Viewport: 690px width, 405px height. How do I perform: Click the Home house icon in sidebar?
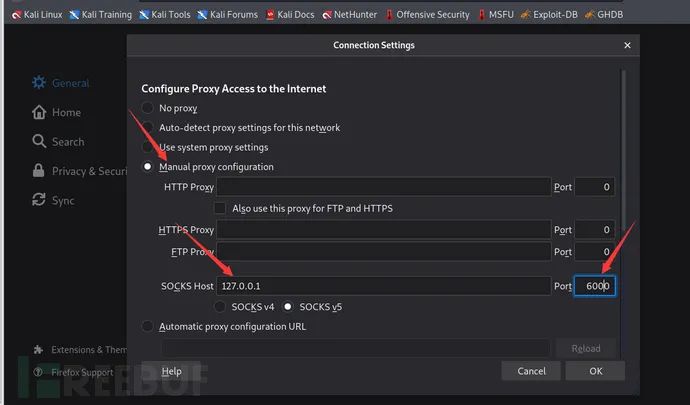pos(39,112)
